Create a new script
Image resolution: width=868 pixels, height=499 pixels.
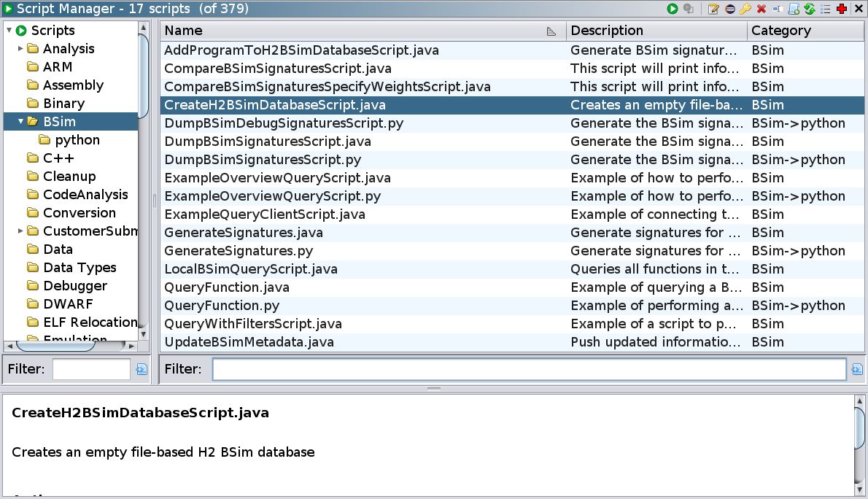pyautogui.click(x=794, y=9)
